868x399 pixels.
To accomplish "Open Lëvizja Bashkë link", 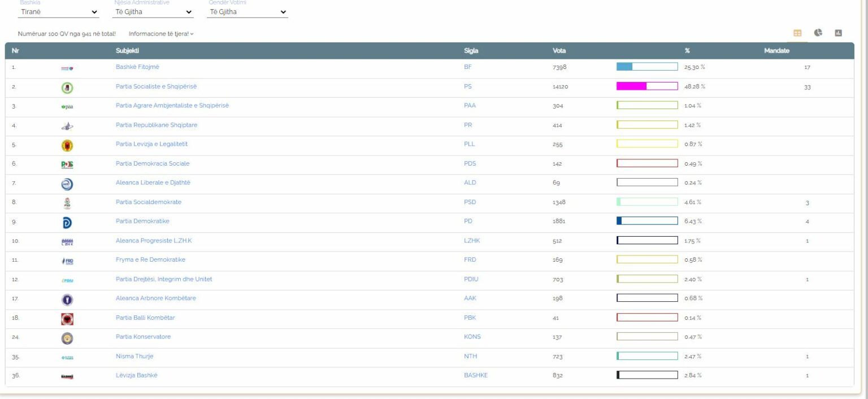I will tap(136, 375).
